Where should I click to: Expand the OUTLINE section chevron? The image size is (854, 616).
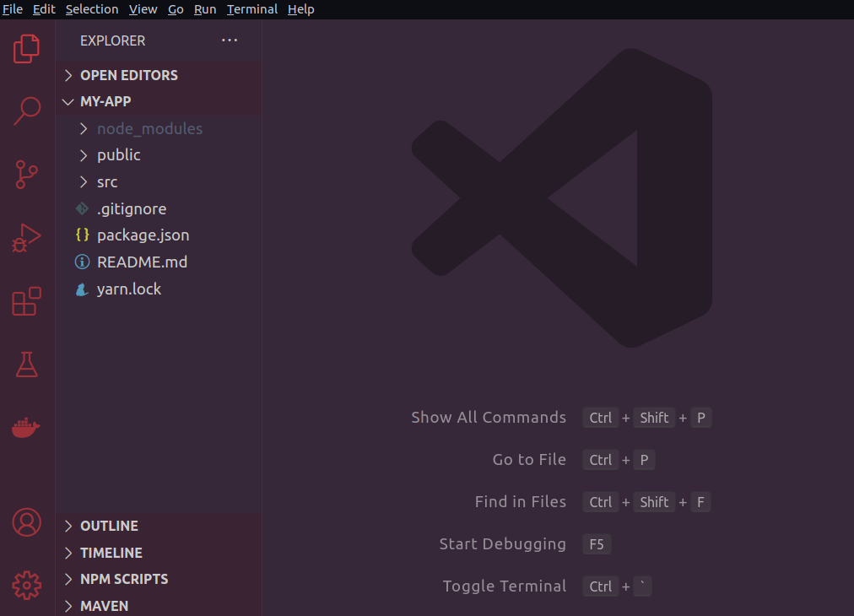[68, 526]
